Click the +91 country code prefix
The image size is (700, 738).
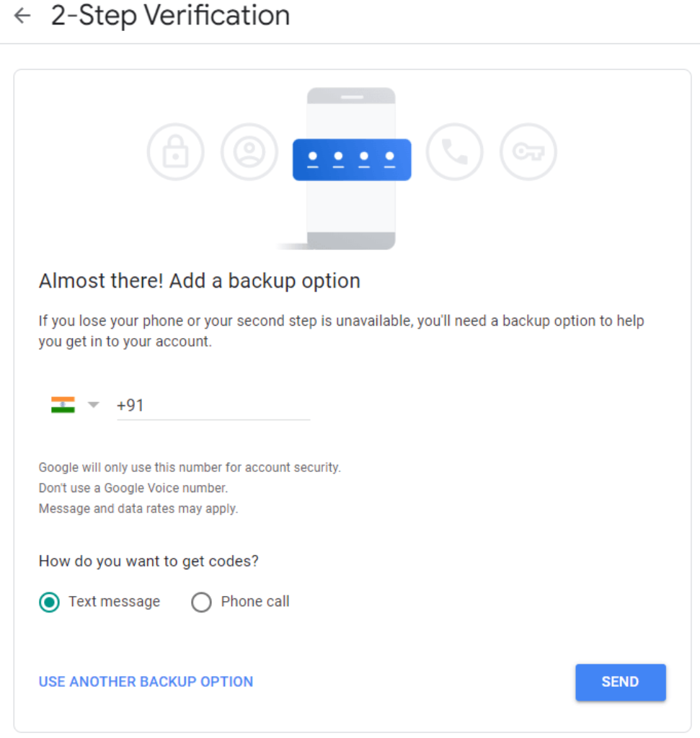130,405
